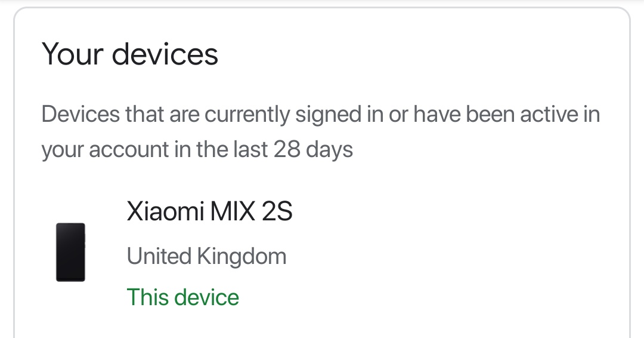The width and height of the screenshot is (644, 338).
Task: Tap the device location United Kingdom
Action: coord(206,256)
